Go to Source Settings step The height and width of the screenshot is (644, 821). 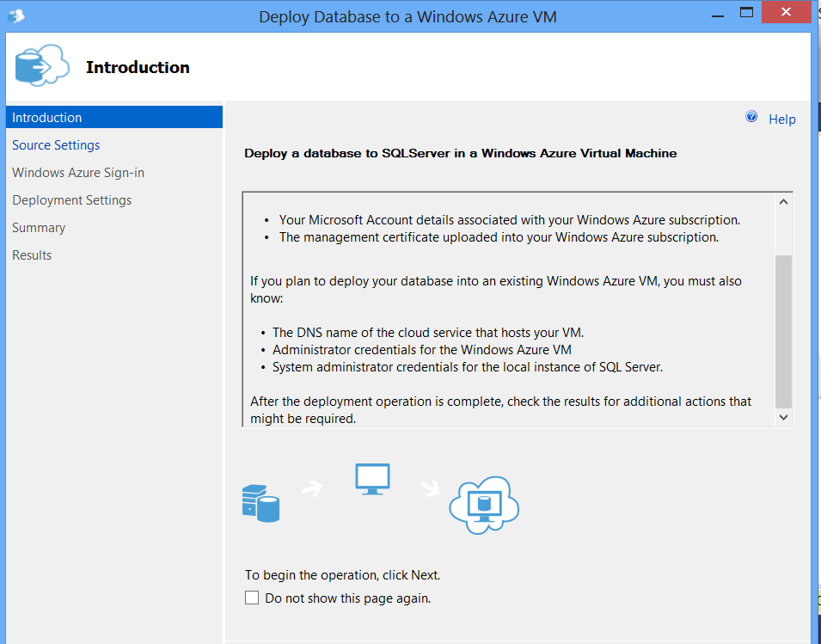[56, 145]
